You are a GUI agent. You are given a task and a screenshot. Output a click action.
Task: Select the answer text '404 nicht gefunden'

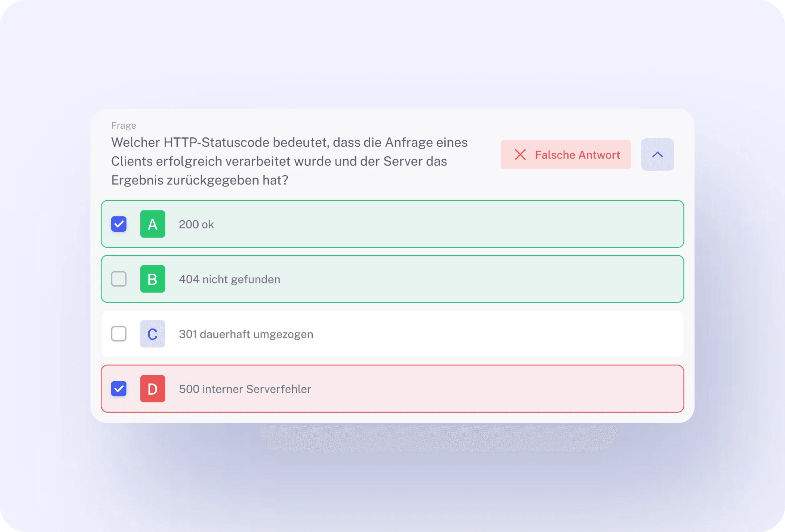pos(230,280)
